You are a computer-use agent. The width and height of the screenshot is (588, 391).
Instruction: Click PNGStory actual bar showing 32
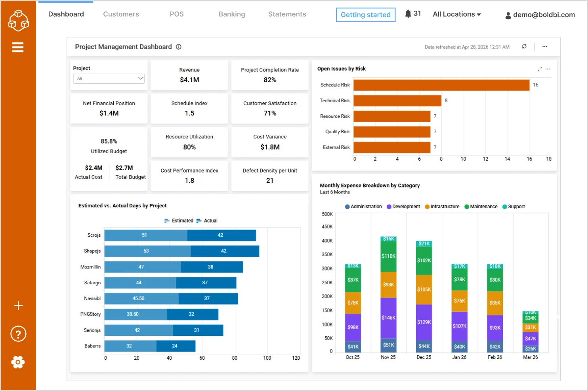193,314
